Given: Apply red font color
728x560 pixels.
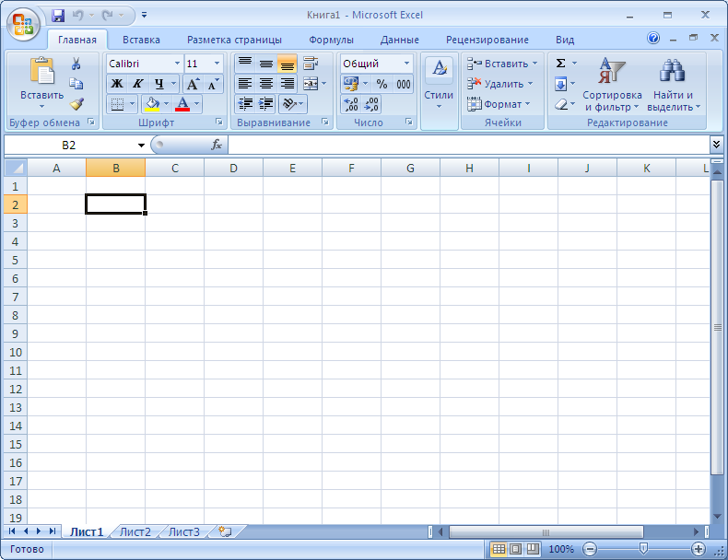Looking at the screenshot, I should (x=182, y=104).
